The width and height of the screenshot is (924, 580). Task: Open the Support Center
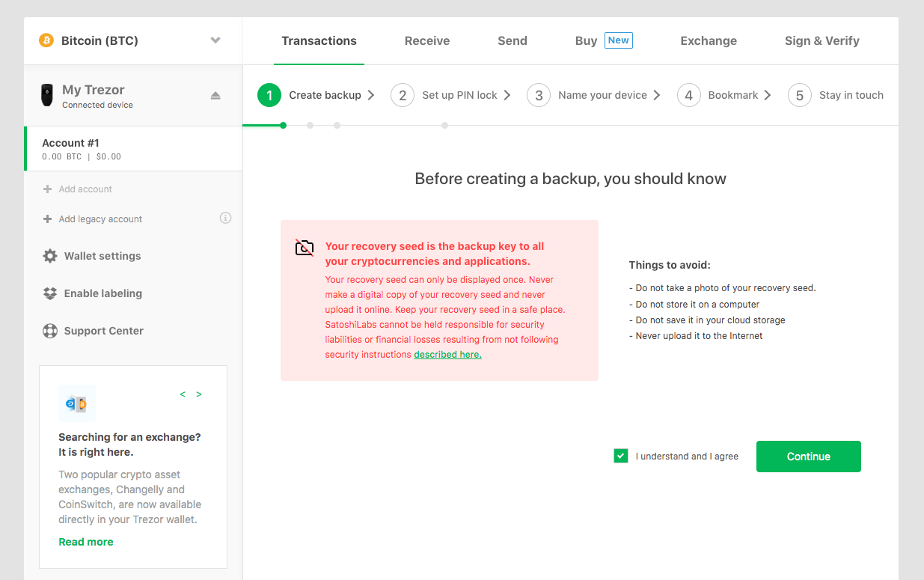pyautogui.click(x=104, y=331)
